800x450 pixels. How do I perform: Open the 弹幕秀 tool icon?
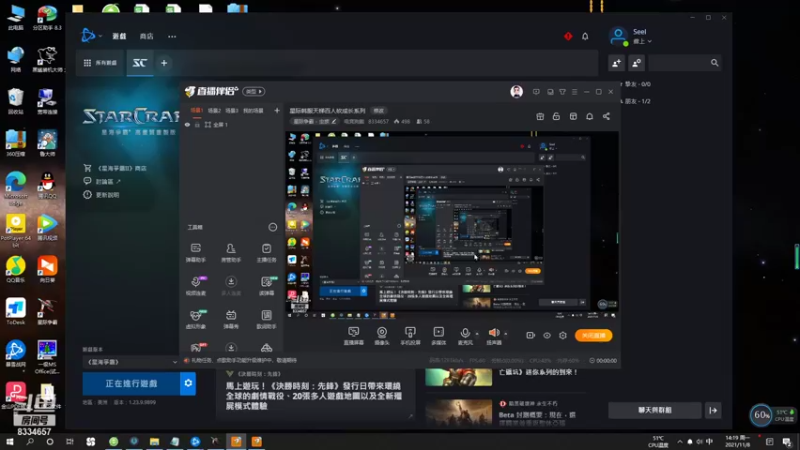point(231,319)
